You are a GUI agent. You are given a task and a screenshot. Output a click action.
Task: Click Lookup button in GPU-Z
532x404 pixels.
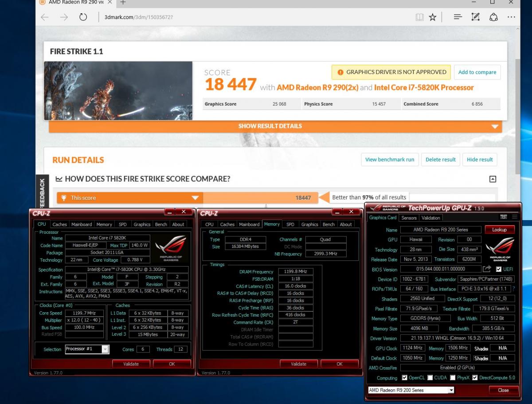click(500, 230)
